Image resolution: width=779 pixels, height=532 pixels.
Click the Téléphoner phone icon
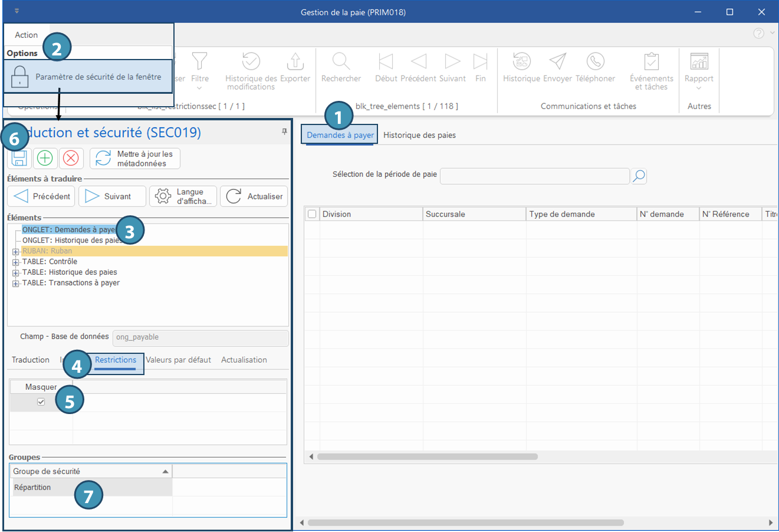595,62
